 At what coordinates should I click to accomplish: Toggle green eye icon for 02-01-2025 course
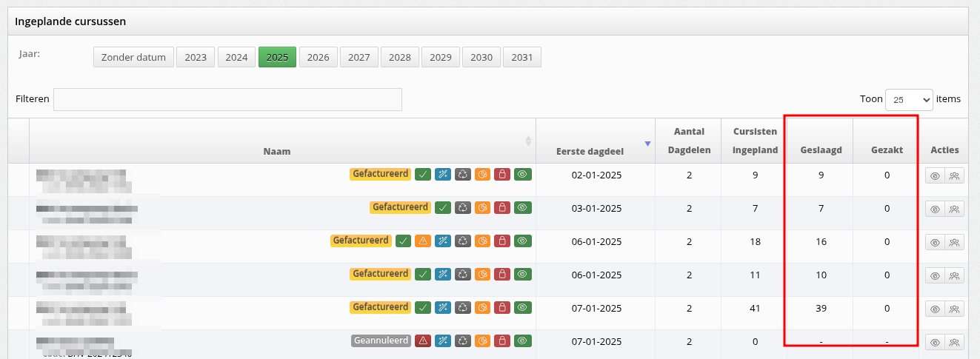[523, 175]
